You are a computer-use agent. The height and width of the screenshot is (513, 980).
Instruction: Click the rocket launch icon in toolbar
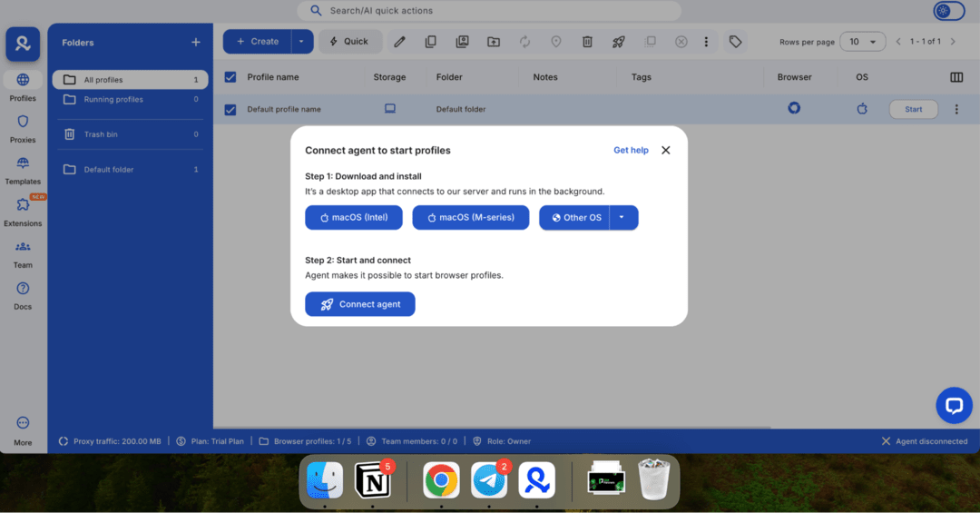(x=619, y=42)
